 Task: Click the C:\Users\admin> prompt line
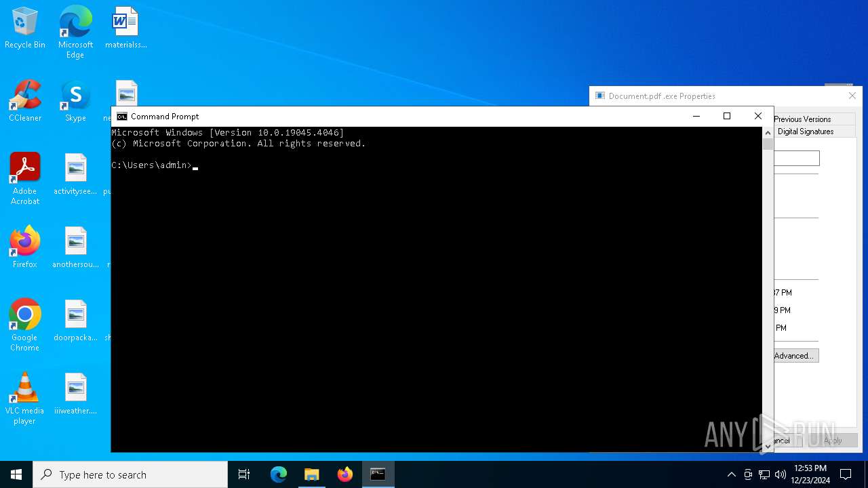coord(155,165)
